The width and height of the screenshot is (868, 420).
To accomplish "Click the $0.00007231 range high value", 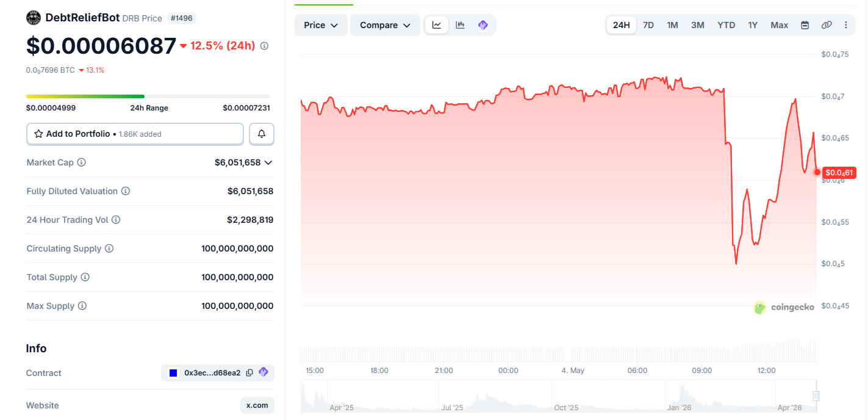I will pos(246,108).
